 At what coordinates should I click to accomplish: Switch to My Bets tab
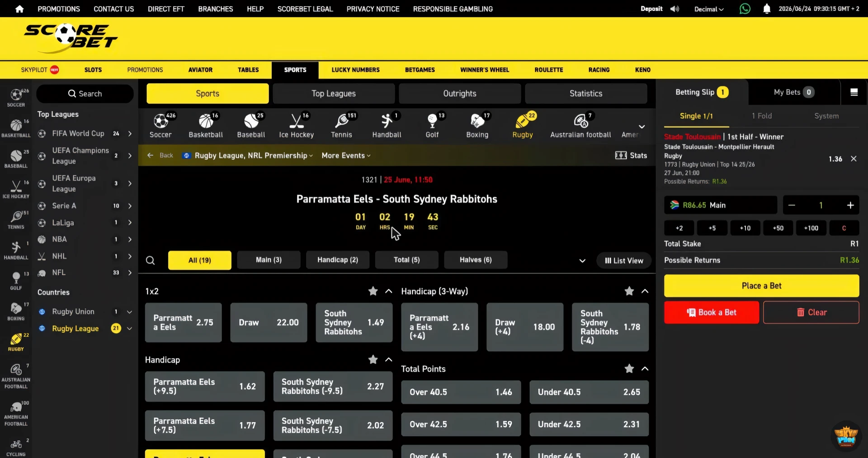pyautogui.click(x=794, y=92)
